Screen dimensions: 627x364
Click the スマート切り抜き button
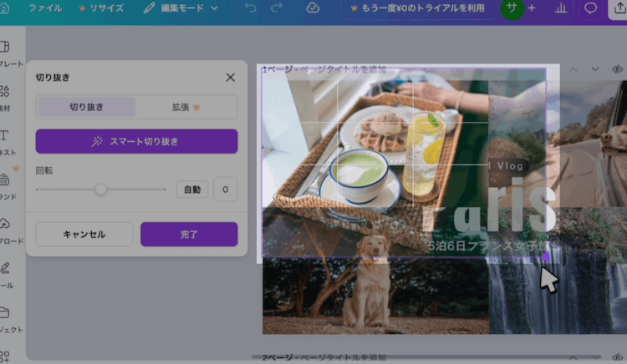[137, 141]
